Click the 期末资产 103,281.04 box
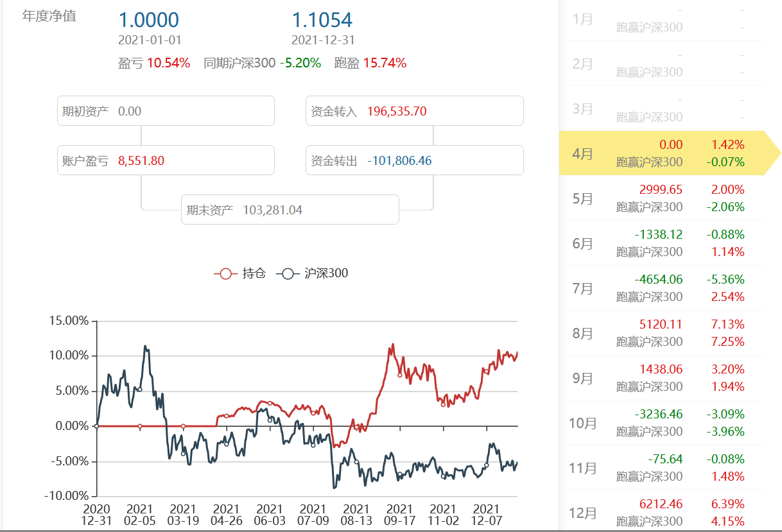This screenshot has width=782, height=532. pyautogui.click(x=290, y=210)
